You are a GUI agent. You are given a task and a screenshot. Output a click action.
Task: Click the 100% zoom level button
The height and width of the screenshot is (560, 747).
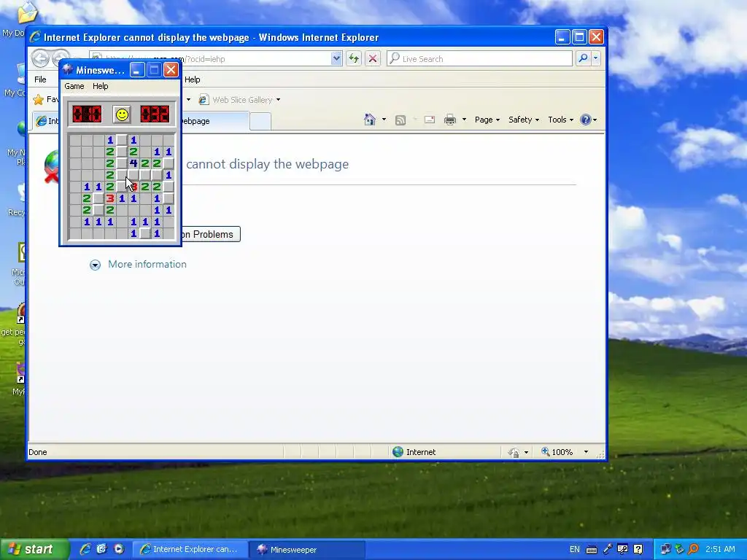tap(557, 452)
